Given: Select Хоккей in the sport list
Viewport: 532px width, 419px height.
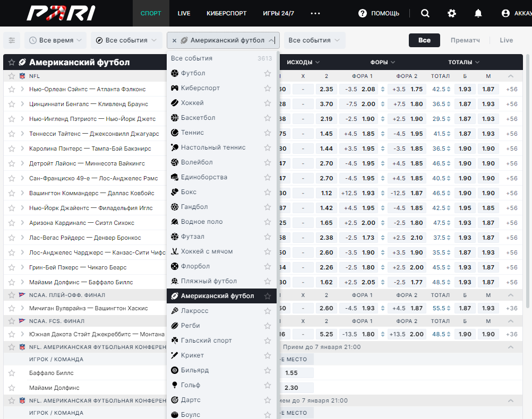Looking at the screenshot, I should 222,103.
